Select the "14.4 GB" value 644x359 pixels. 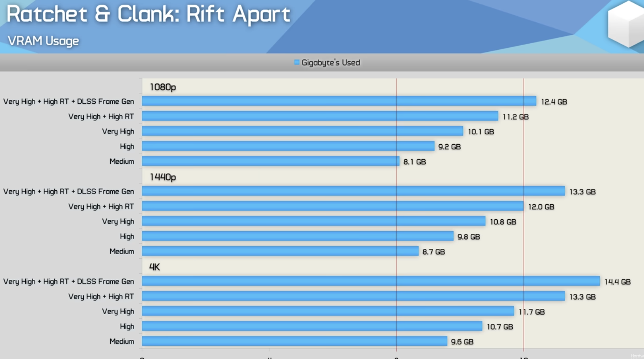[x=617, y=282]
